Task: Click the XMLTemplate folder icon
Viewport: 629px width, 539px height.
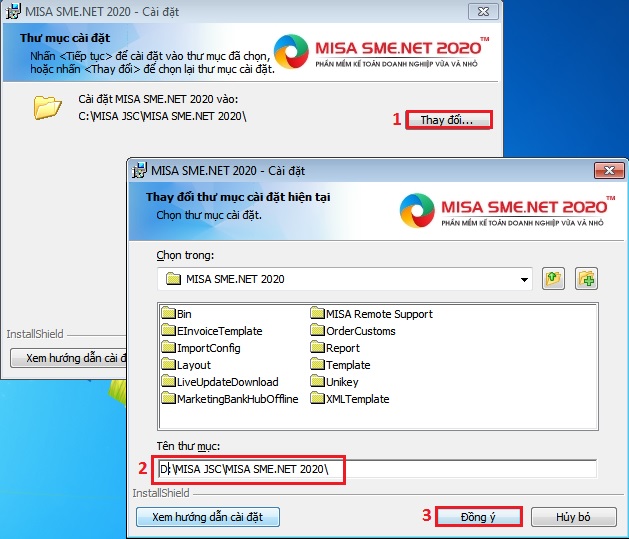Action: click(318, 398)
